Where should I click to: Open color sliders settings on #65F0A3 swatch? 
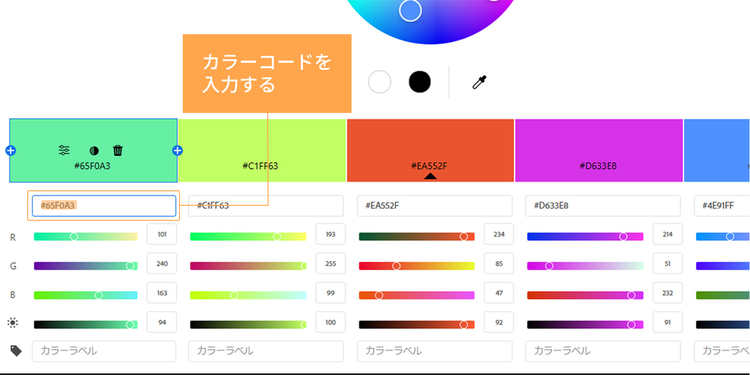click(64, 150)
